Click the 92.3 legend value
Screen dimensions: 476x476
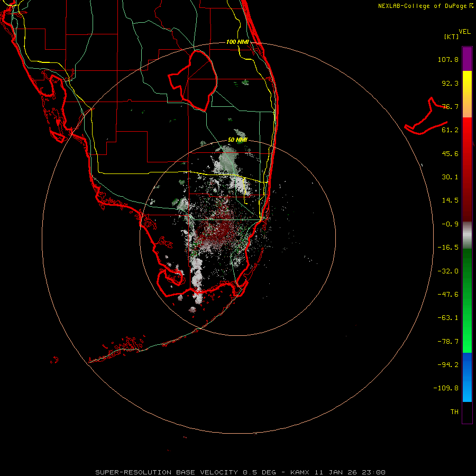(x=450, y=83)
